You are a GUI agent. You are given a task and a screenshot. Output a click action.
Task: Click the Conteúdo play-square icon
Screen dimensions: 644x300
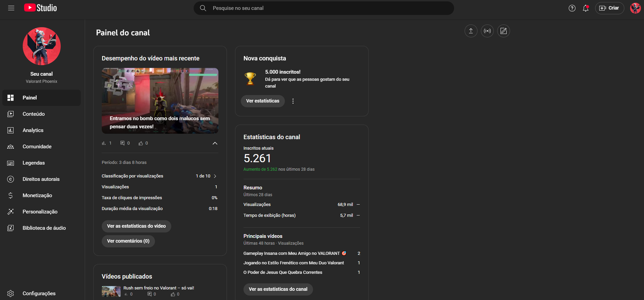tap(11, 114)
